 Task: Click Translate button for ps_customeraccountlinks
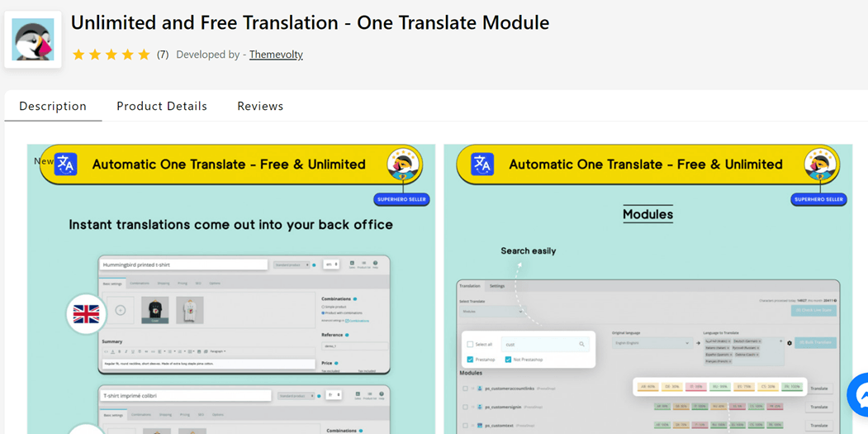tap(818, 389)
